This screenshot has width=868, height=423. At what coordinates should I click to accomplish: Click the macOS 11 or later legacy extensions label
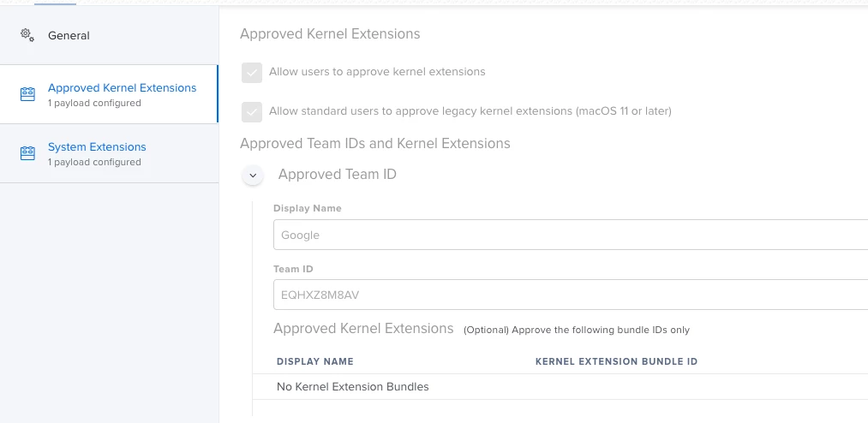pos(470,111)
